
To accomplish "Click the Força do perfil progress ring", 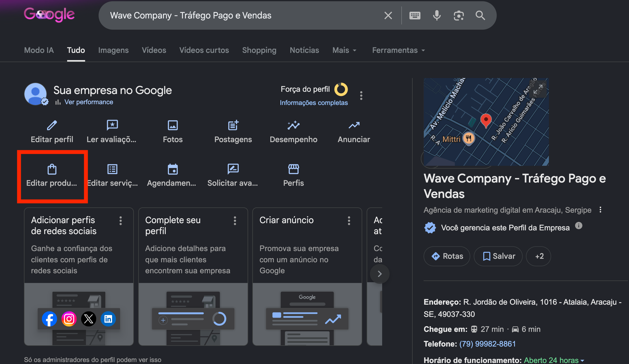I will [341, 89].
